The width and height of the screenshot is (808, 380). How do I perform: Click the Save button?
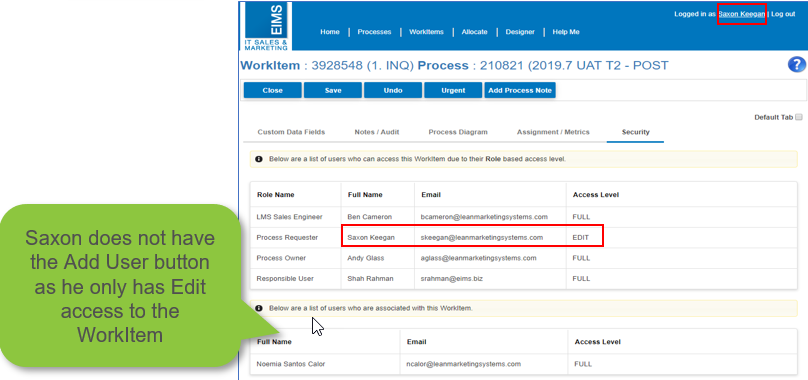333,90
